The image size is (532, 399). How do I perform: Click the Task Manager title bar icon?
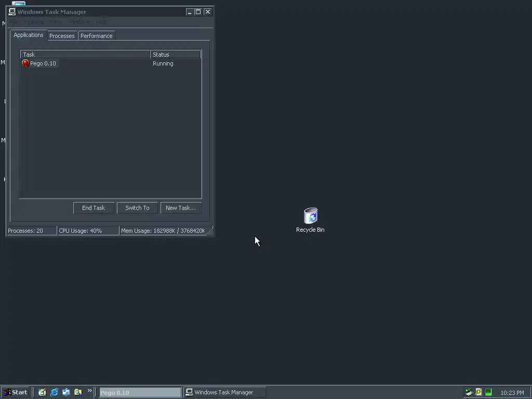(x=12, y=12)
